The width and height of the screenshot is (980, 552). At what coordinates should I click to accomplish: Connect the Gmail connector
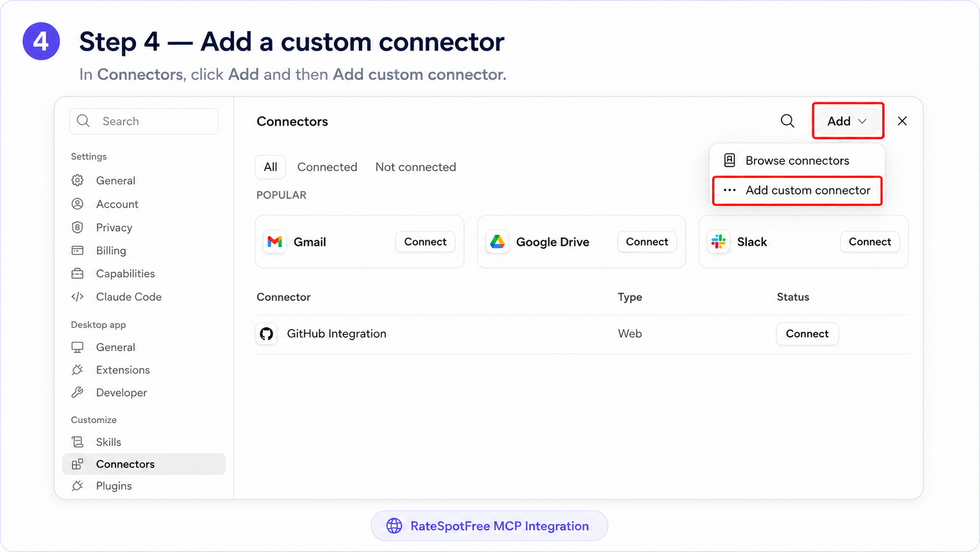tap(425, 242)
